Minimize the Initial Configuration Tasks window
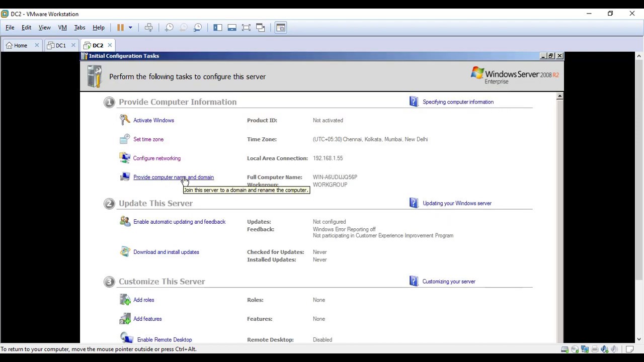The height and width of the screenshot is (362, 644). (543, 56)
